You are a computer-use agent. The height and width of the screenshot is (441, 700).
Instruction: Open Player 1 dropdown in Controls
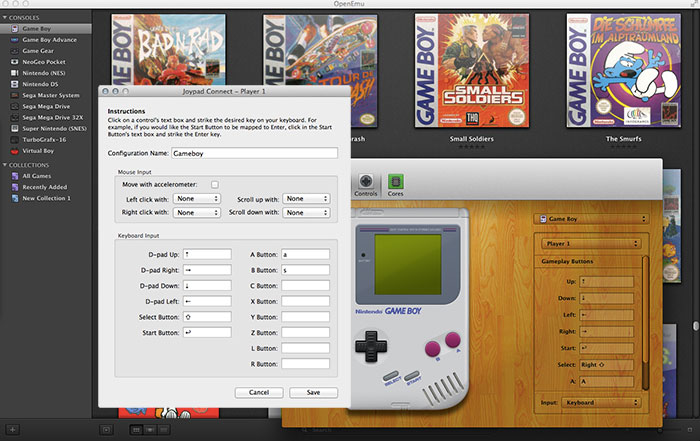(x=591, y=244)
